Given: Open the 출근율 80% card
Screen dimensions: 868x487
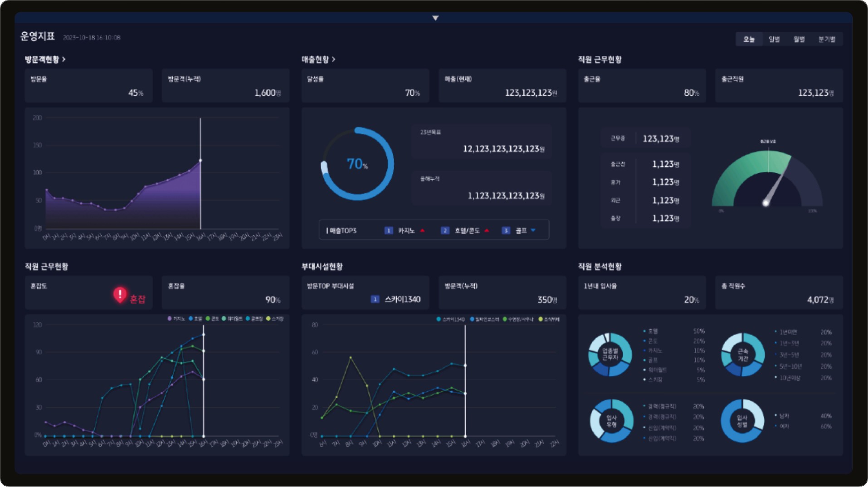Looking at the screenshot, I should point(642,86).
